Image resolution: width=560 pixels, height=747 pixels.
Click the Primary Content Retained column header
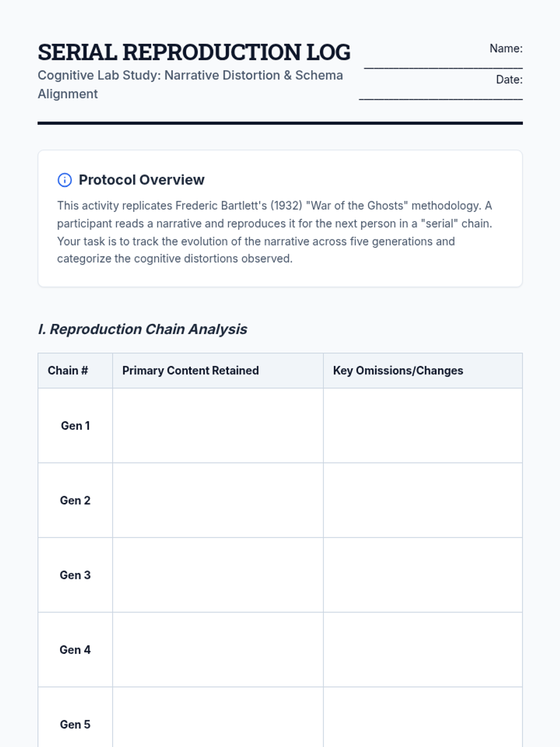[x=190, y=371]
